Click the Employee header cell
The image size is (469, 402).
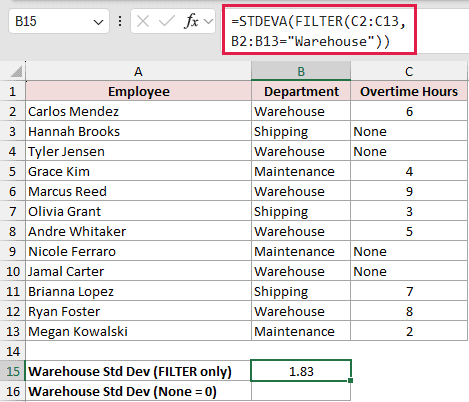tap(138, 91)
